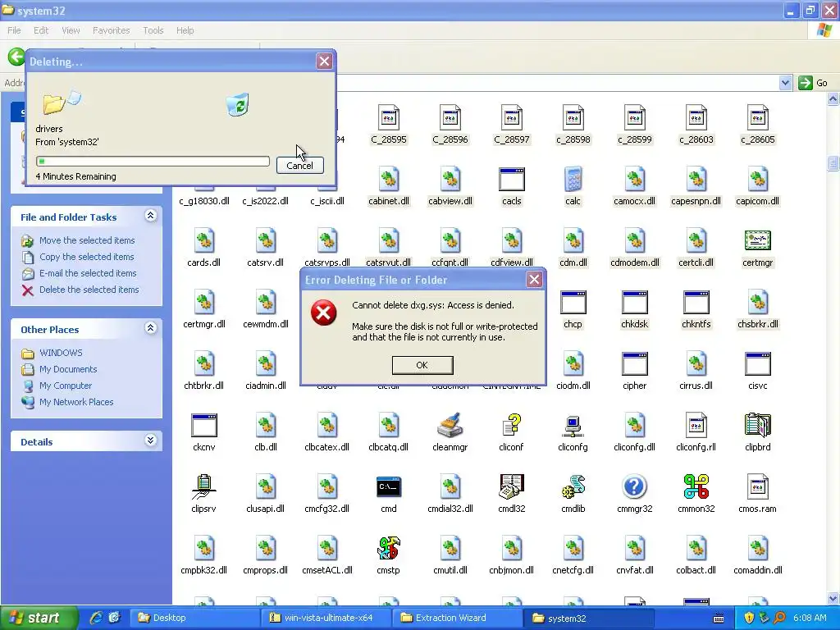Select the cmos.ram file icon
Image resolution: width=840 pixels, height=630 pixels.
[757, 487]
